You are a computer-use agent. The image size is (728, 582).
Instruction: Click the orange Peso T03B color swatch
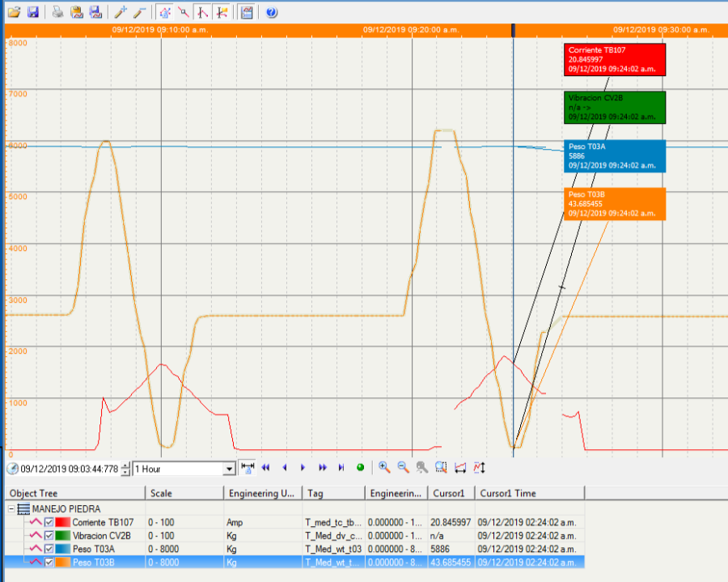tap(63, 561)
